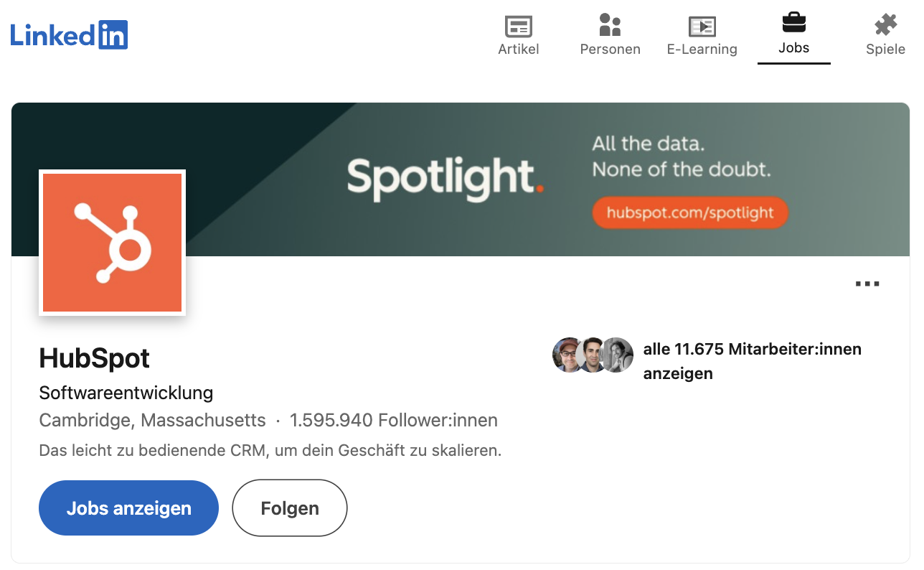The image size is (924, 570).
Task: Click the "HubSpot" company name heading
Action: coord(95,358)
